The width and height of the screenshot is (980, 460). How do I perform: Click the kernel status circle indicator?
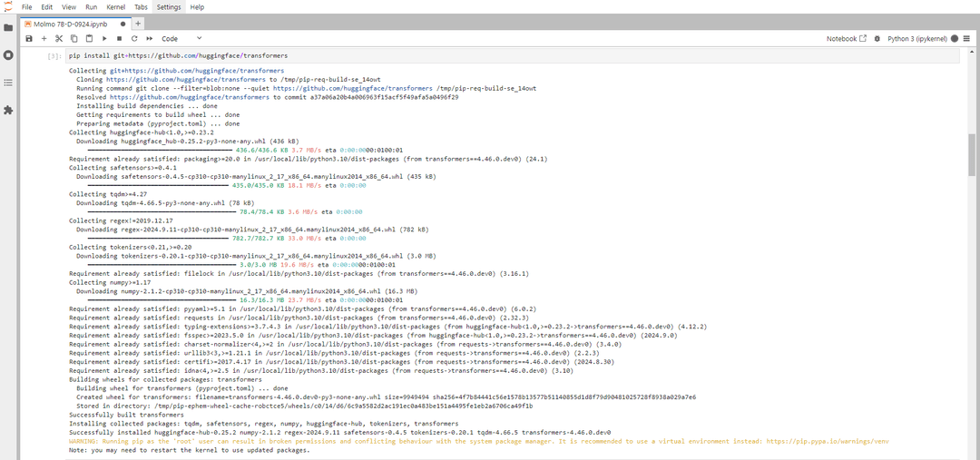click(955, 39)
